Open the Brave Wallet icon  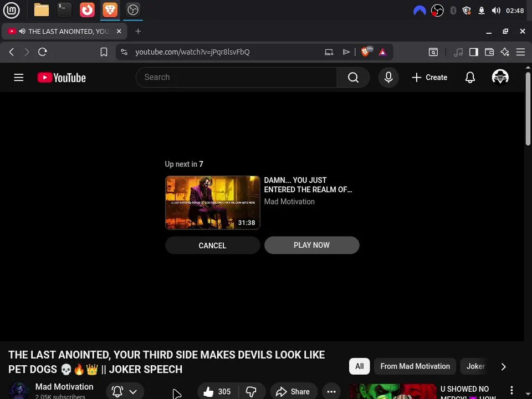click(489, 52)
